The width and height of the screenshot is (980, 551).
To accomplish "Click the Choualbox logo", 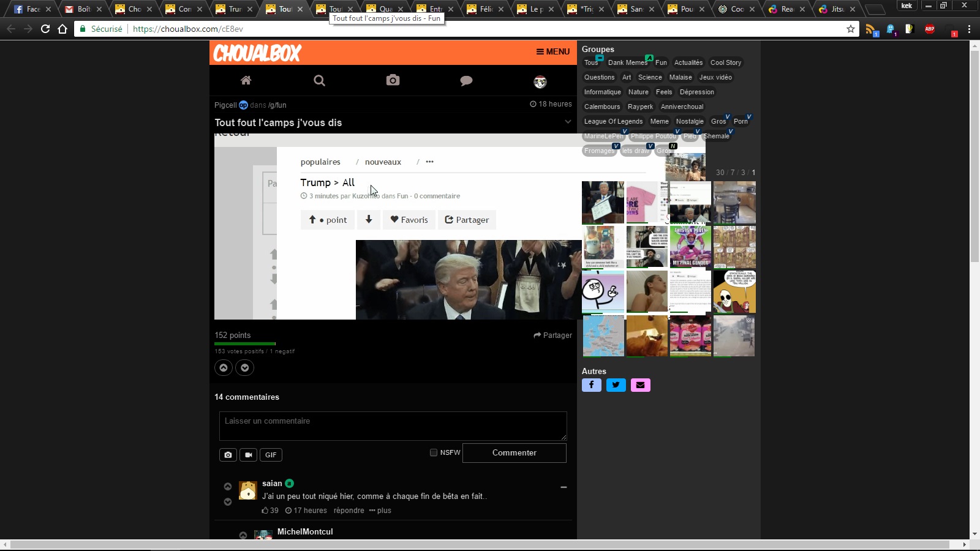I will (x=257, y=53).
